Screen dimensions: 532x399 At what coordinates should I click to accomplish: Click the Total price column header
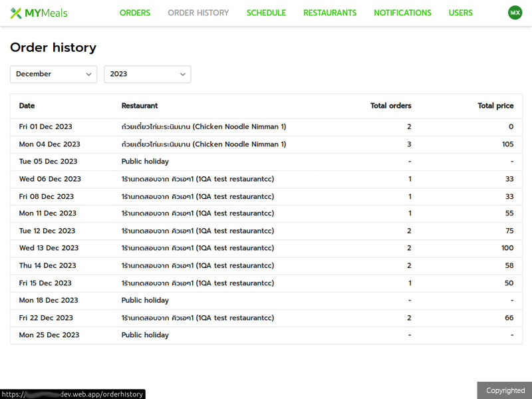pos(495,106)
